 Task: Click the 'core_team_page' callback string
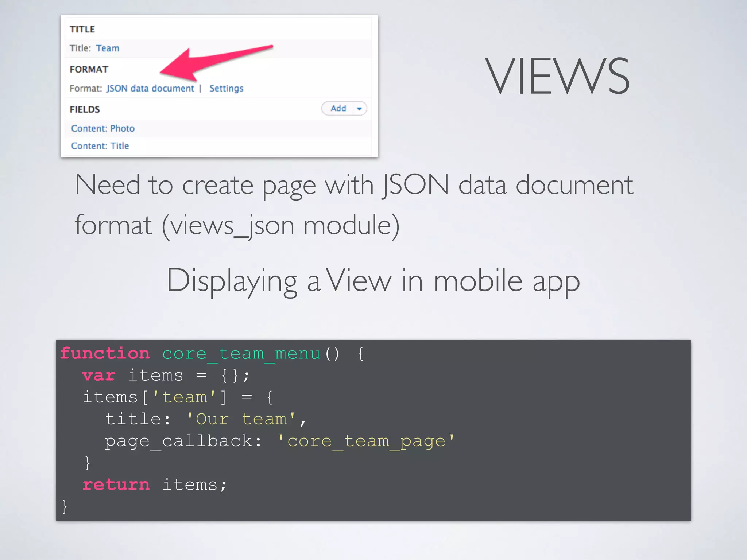click(366, 441)
